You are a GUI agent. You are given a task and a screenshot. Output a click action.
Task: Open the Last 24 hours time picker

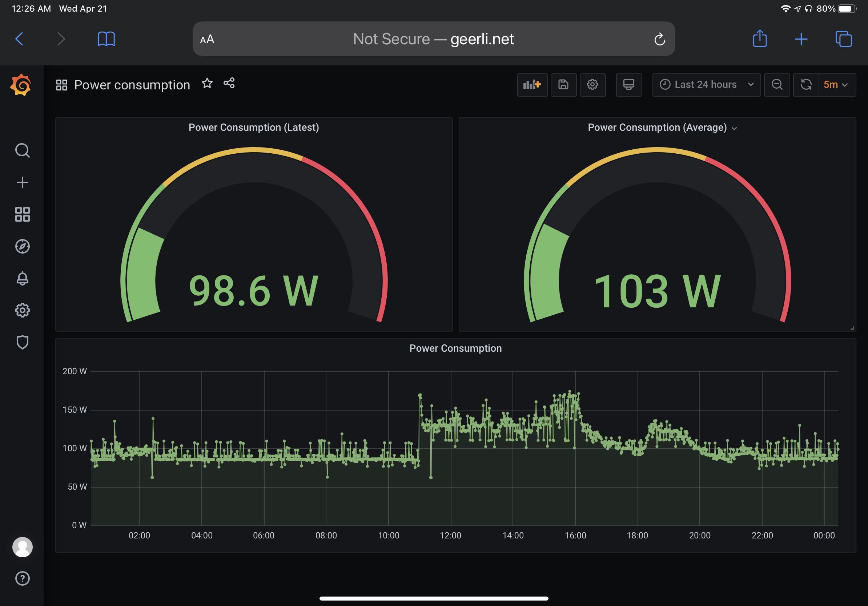[706, 85]
